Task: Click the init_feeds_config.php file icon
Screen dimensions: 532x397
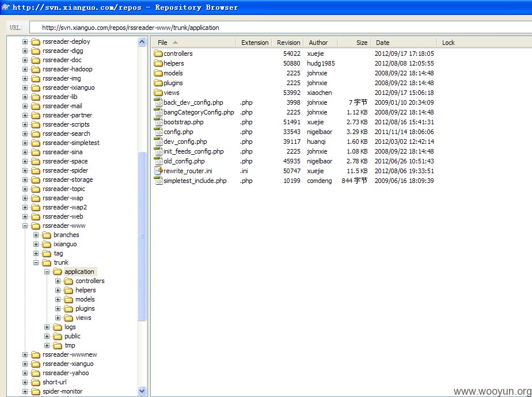Action: coord(158,151)
